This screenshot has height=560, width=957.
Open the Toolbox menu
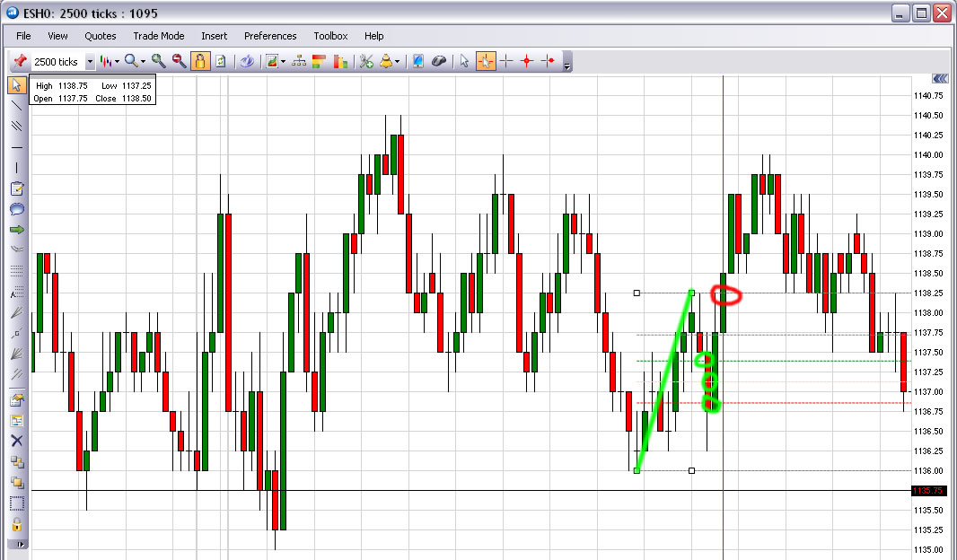330,36
